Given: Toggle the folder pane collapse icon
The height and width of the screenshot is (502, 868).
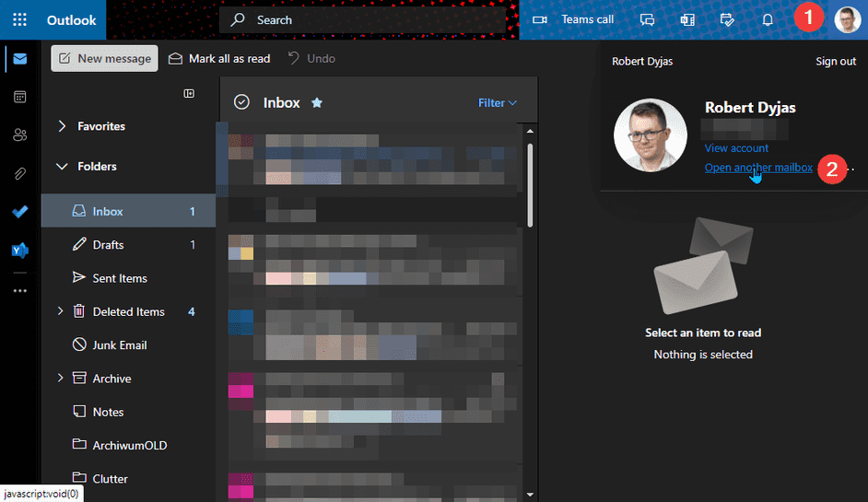Looking at the screenshot, I should (x=189, y=94).
